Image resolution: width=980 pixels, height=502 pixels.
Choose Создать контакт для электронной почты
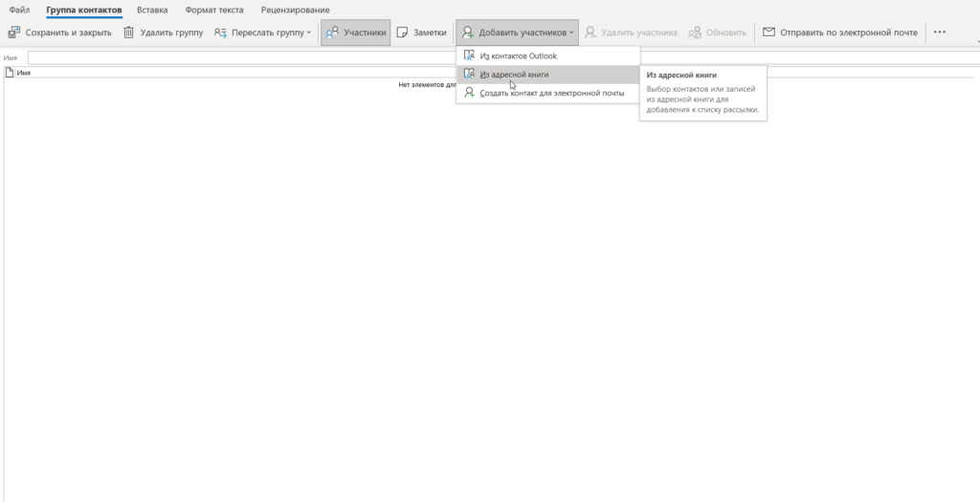coord(548,93)
